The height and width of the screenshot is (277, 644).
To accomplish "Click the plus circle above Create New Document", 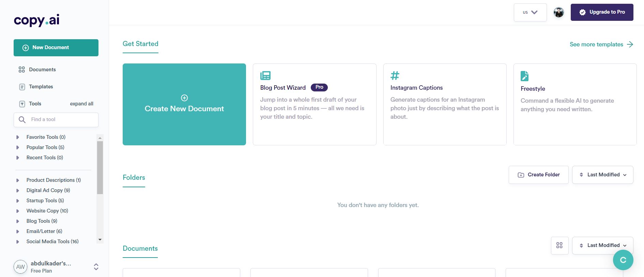I will click(184, 98).
